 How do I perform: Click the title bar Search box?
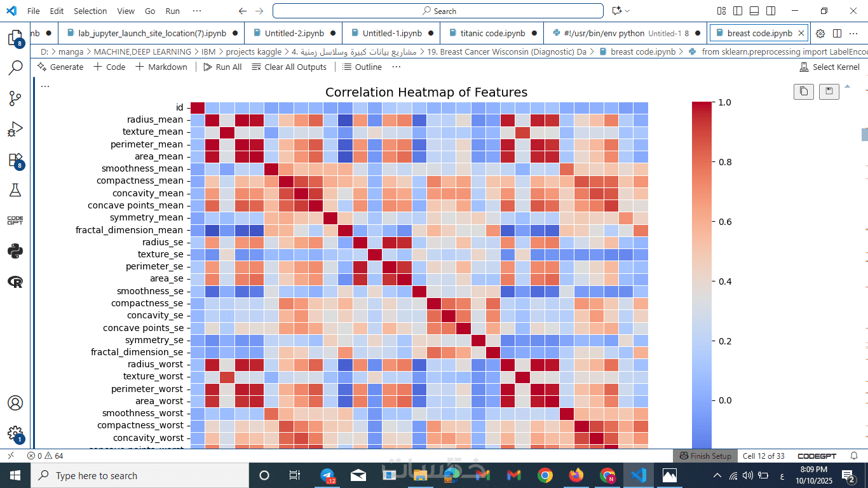438,11
